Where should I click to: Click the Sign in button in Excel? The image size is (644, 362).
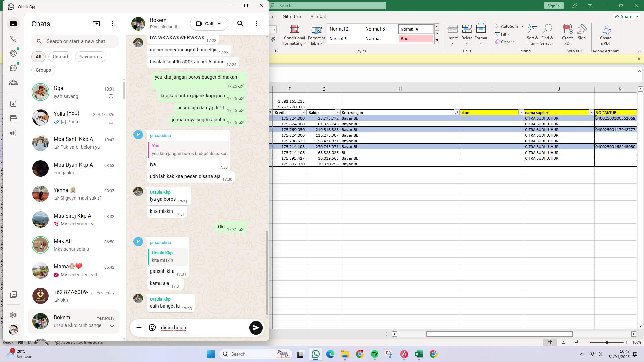point(553,5)
